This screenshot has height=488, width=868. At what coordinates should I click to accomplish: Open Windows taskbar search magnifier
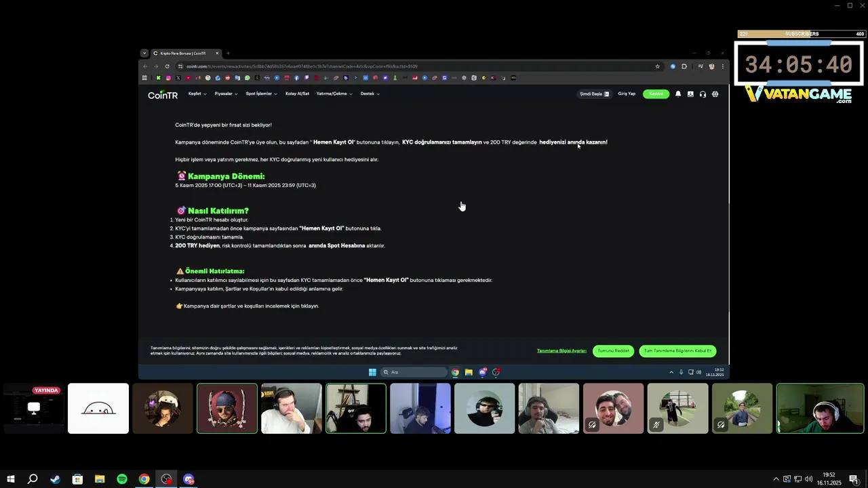33,479
